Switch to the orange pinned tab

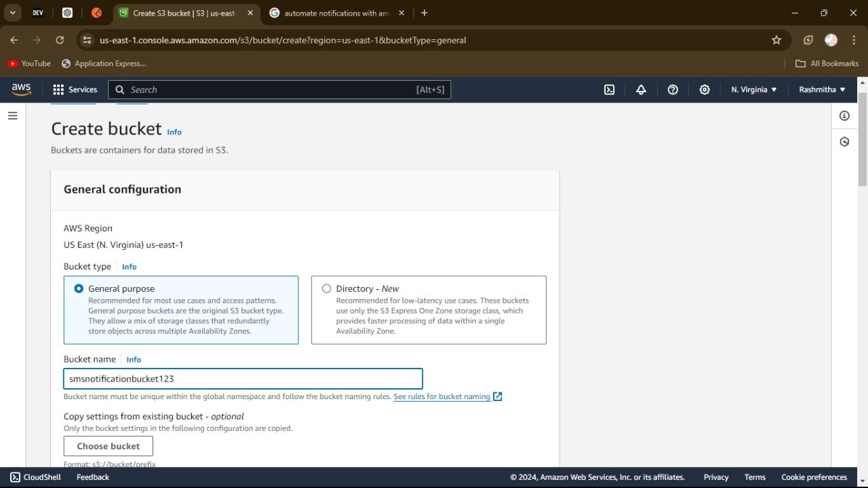click(97, 13)
